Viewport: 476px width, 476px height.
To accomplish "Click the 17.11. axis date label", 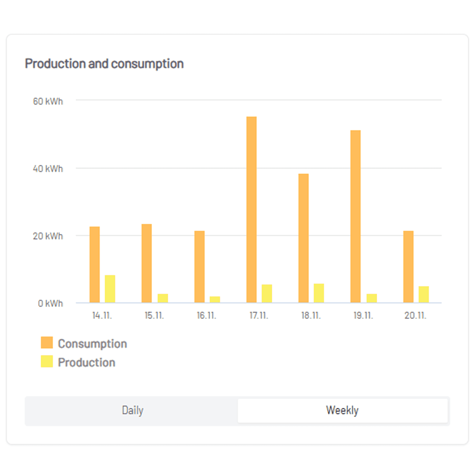I will 259,316.
